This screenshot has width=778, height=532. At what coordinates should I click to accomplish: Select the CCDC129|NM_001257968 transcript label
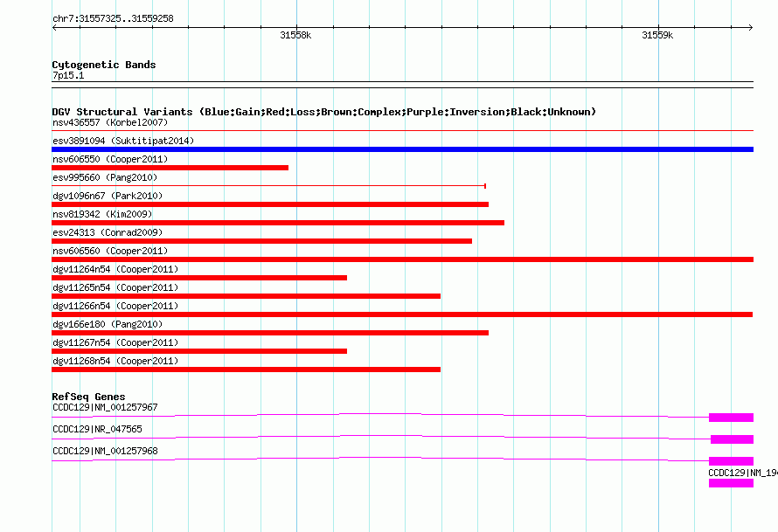pos(105,451)
